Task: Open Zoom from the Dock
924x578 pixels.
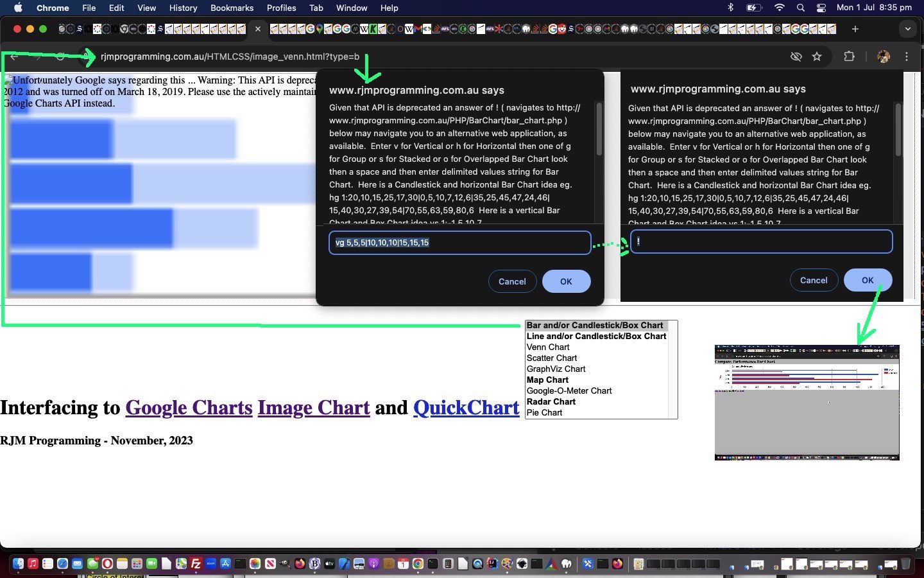Action: point(210,564)
